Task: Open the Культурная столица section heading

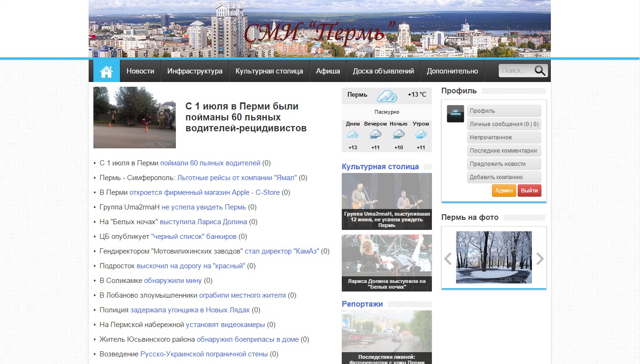Action: [x=380, y=166]
